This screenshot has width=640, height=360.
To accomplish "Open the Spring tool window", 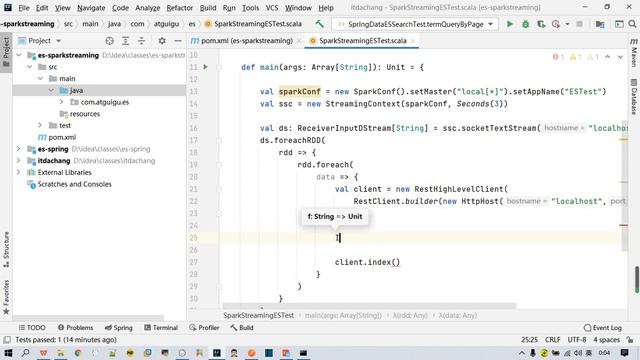I will tap(119, 328).
